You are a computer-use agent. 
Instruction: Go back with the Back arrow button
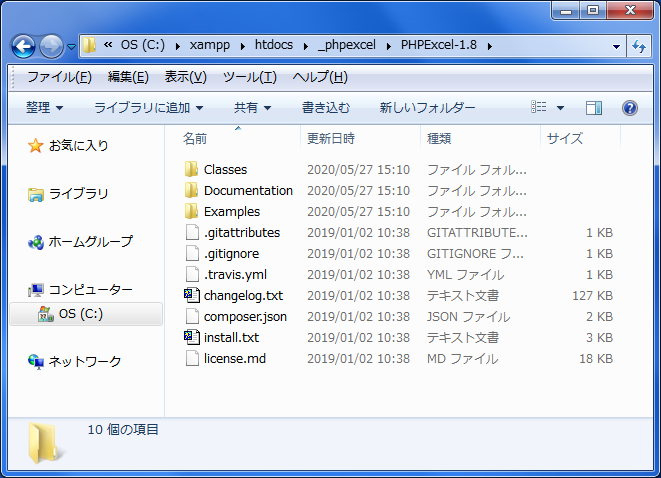23,46
